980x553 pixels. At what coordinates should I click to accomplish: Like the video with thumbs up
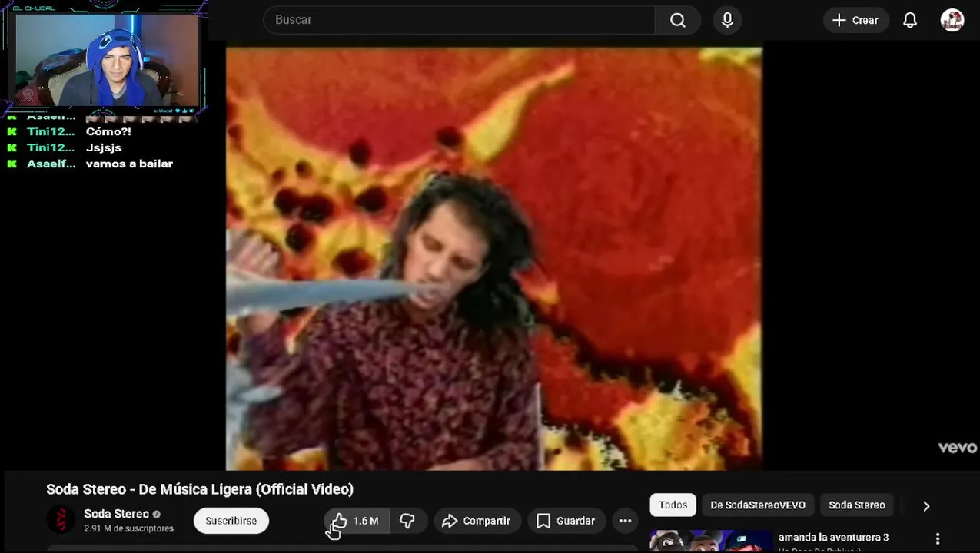pos(356,521)
